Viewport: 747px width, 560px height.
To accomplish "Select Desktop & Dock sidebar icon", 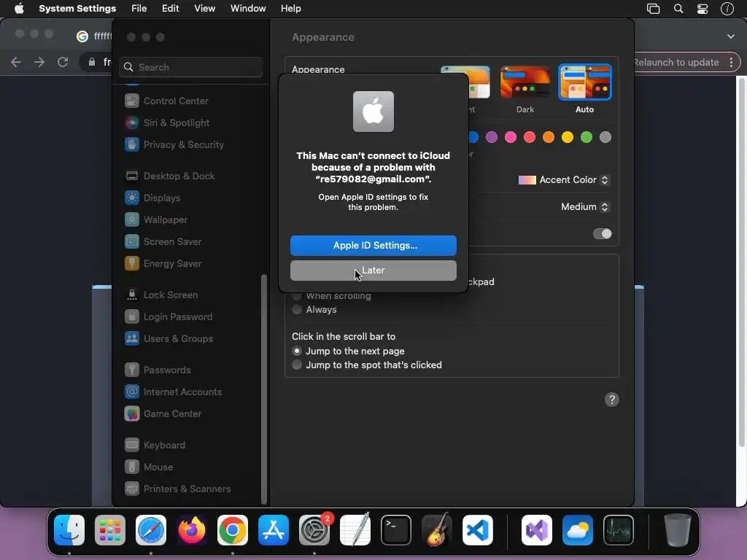I will [x=132, y=176].
